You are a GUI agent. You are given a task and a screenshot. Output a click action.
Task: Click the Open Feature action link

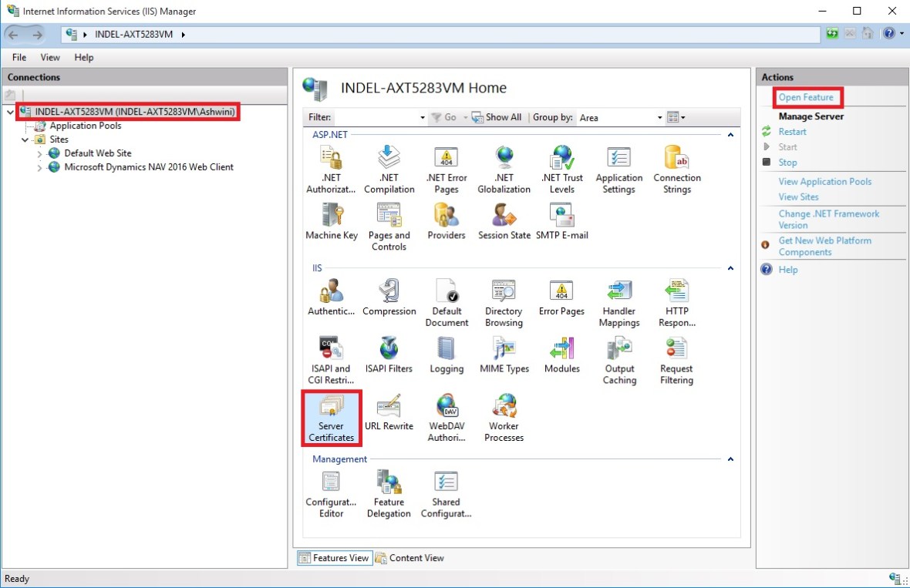point(806,98)
